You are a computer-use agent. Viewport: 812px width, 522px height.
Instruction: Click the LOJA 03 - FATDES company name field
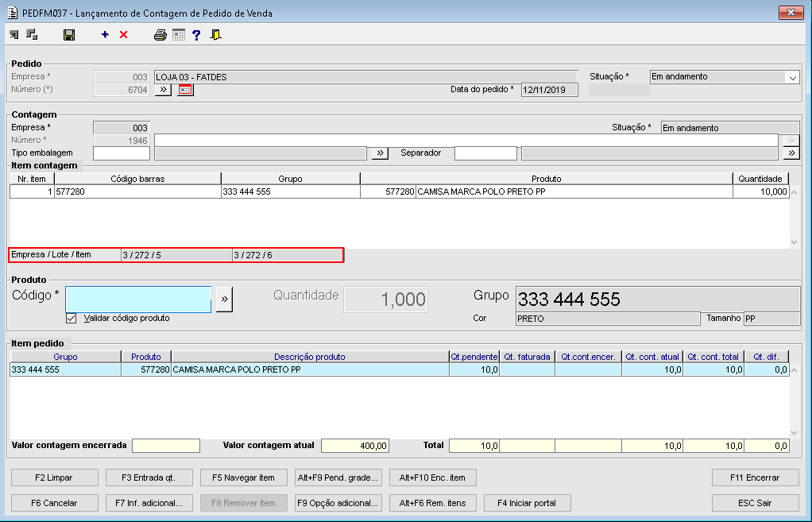[x=366, y=77]
